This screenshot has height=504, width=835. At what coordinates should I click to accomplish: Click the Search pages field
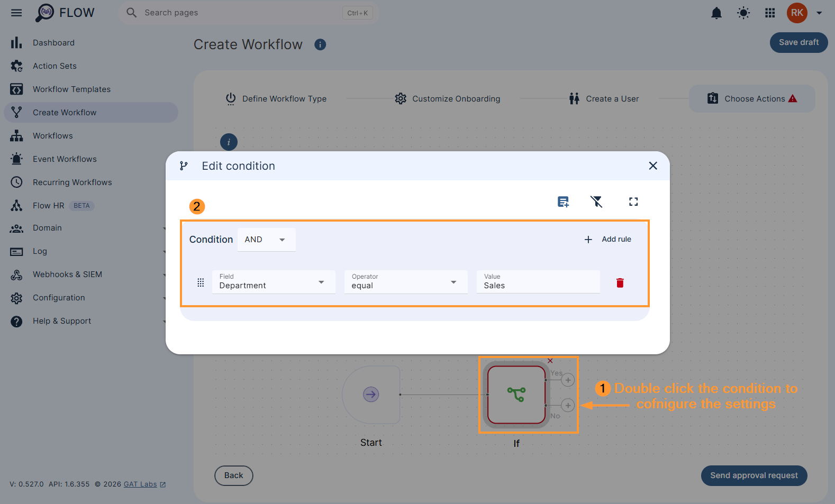coord(249,13)
